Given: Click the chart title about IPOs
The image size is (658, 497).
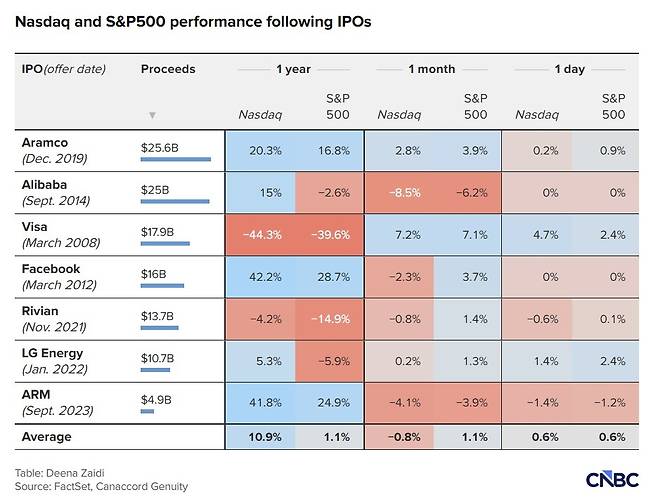Looking at the screenshot, I should 193,21.
